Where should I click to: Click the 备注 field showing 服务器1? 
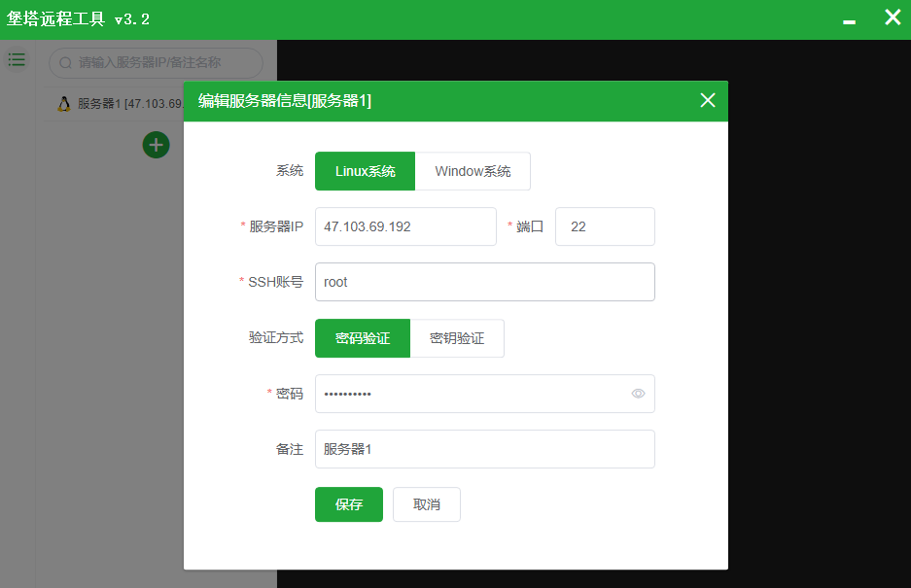484,448
